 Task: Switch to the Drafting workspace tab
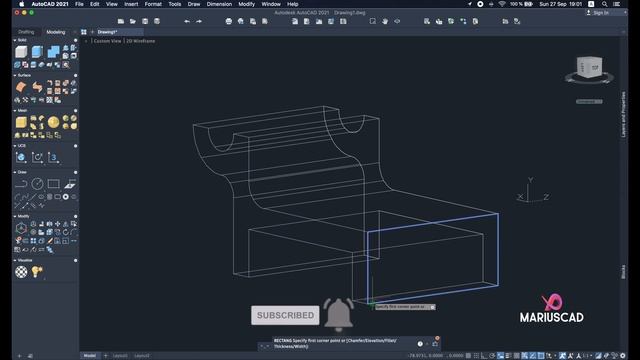point(26,32)
